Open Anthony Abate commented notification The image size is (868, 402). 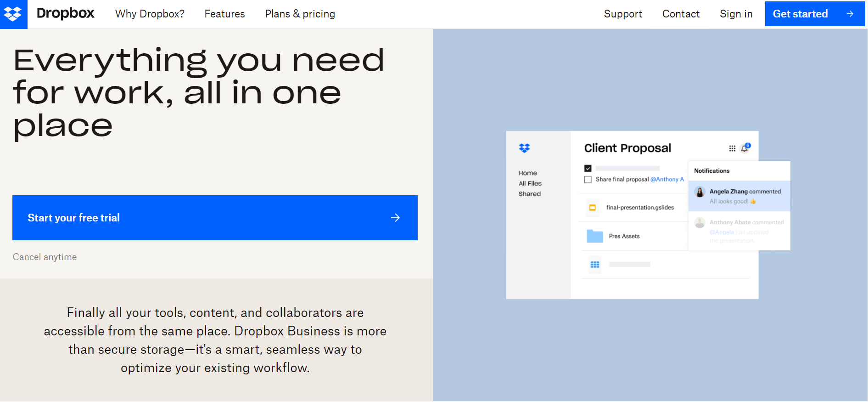[739, 231]
